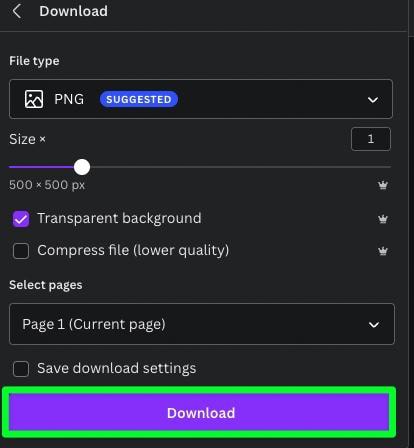Click the SUGGESTED badge on the file type
The image size is (414, 448).
pos(139,99)
